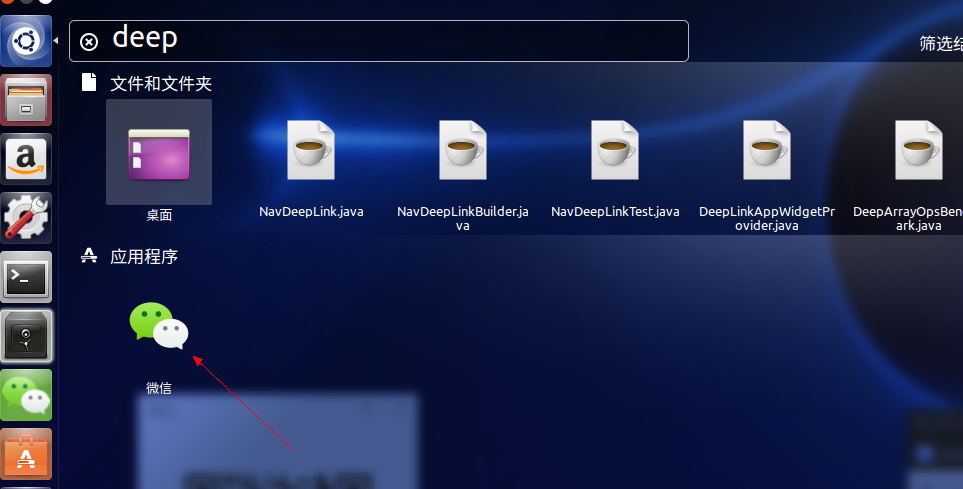Screen dimensions: 963x489
Task: Open Ubuntu Software Center in launcher
Action: pyautogui.click(x=26, y=454)
